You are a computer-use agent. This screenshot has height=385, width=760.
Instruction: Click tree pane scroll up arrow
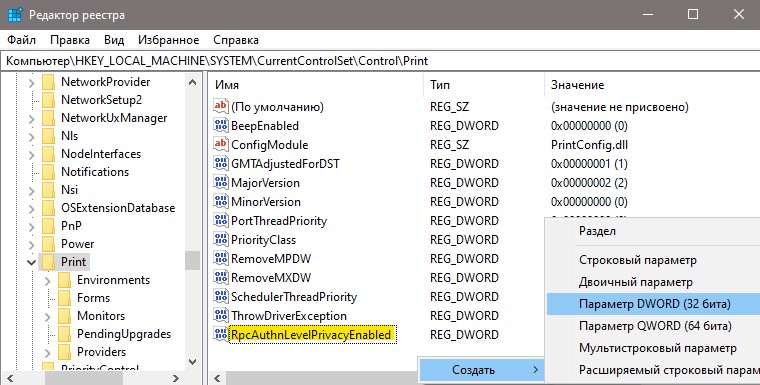[x=192, y=82]
